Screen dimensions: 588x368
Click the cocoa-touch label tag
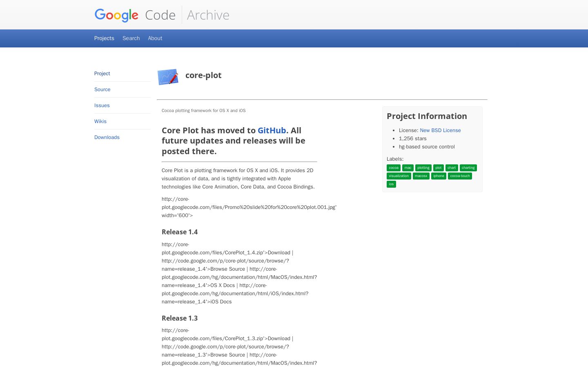point(460,176)
